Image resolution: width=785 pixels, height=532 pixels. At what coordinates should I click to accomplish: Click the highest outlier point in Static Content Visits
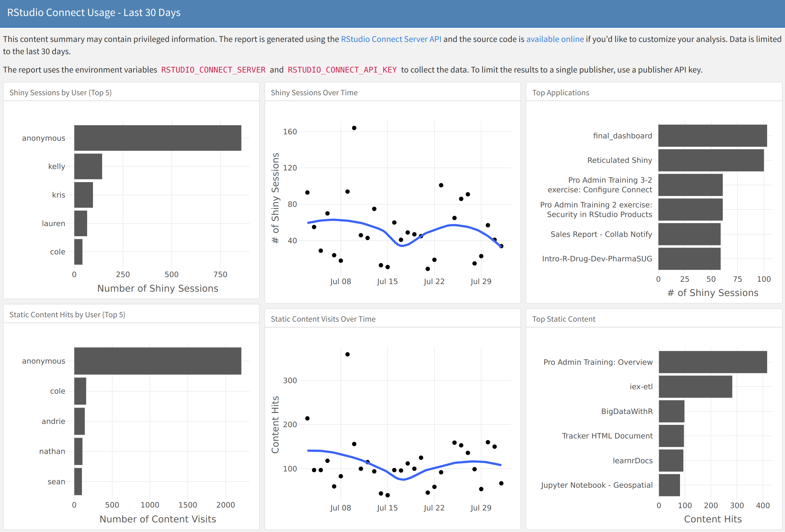click(x=347, y=354)
